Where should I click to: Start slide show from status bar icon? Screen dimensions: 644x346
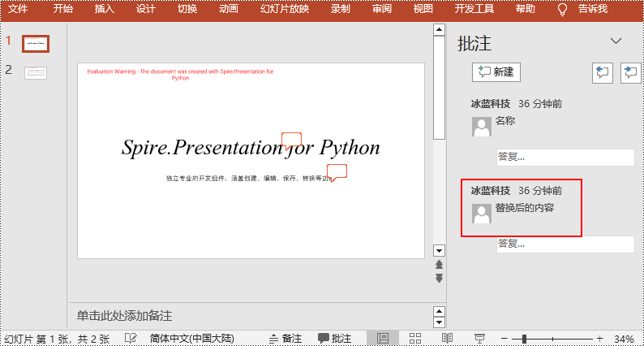click(479, 338)
